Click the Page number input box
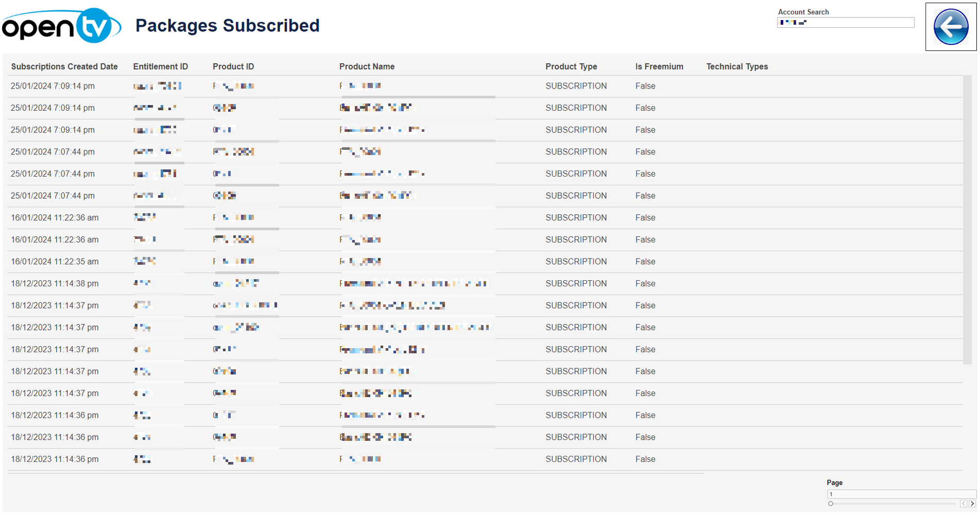This screenshot has height=514, width=980. 900,494
